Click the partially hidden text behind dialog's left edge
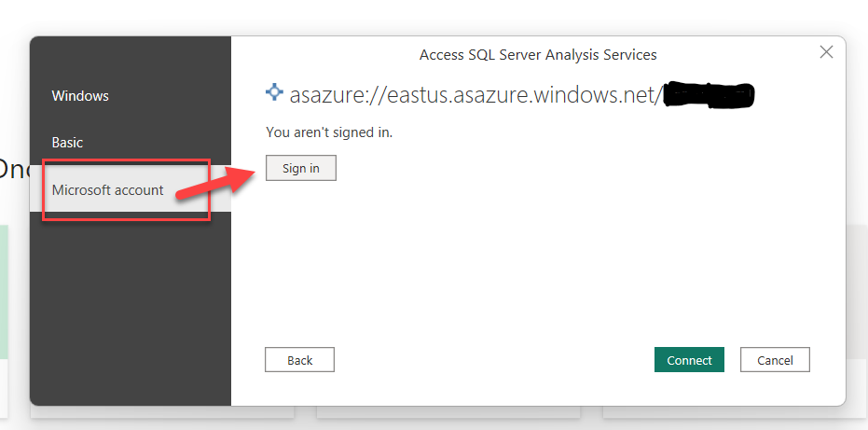The image size is (868, 430). click(14, 170)
